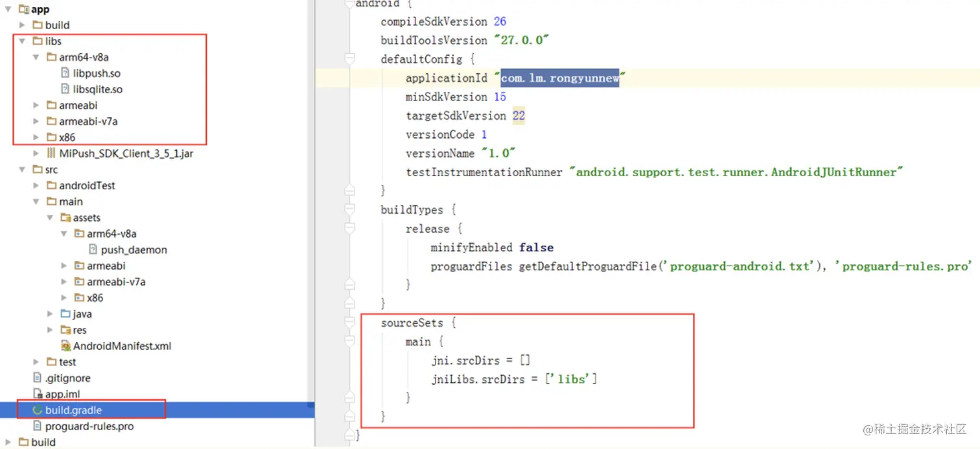Collapse the app module node
980x449 pixels.
coord(8,10)
